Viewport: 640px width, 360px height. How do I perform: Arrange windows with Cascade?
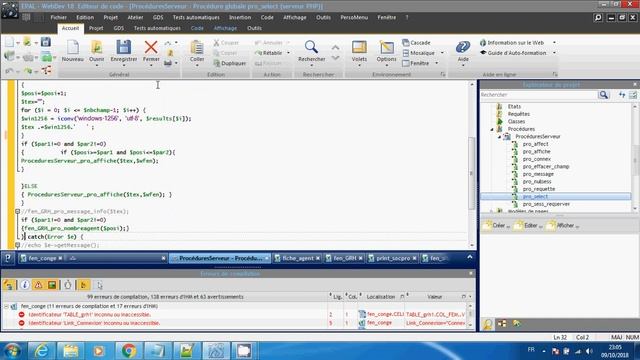(x=416, y=42)
